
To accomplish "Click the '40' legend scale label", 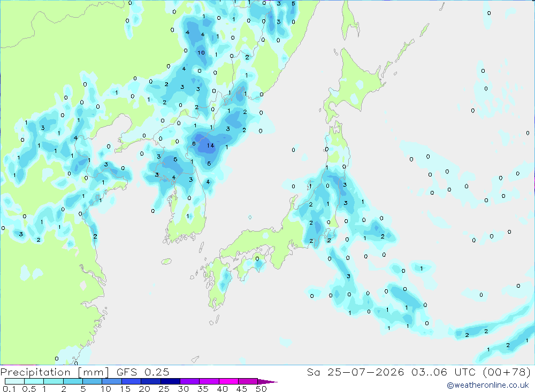I will click(x=223, y=389).
